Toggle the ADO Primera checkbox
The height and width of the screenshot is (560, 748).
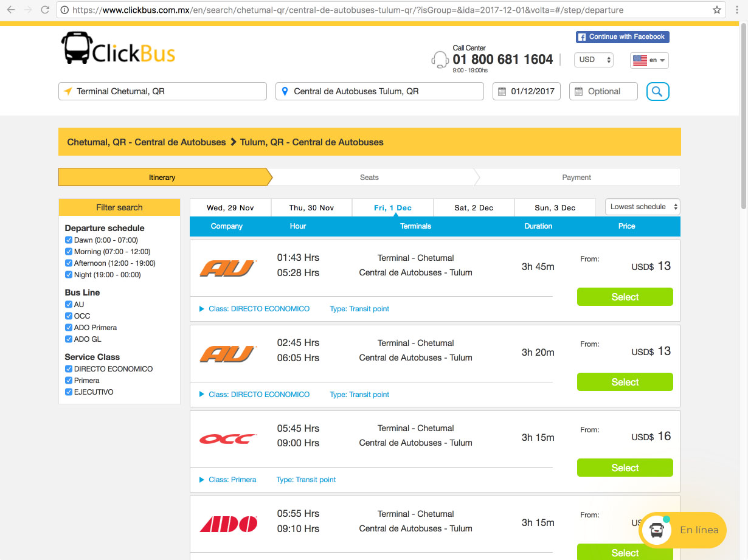click(69, 328)
